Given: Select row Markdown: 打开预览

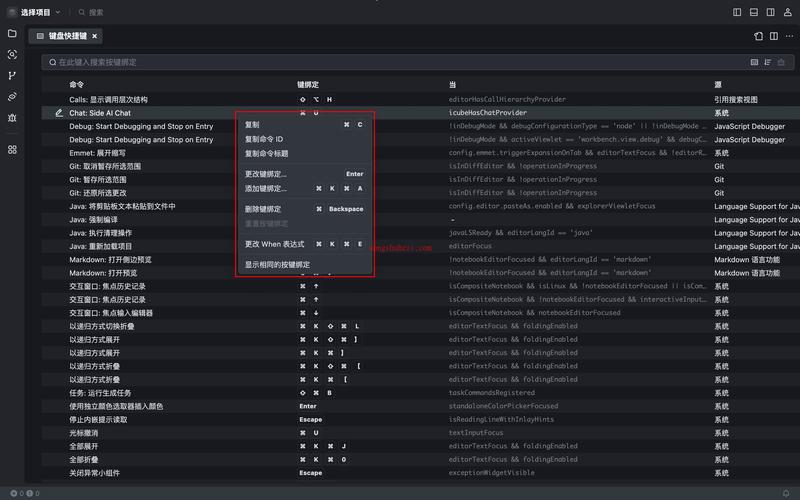Looking at the screenshot, I should pyautogui.click(x=420, y=273).
